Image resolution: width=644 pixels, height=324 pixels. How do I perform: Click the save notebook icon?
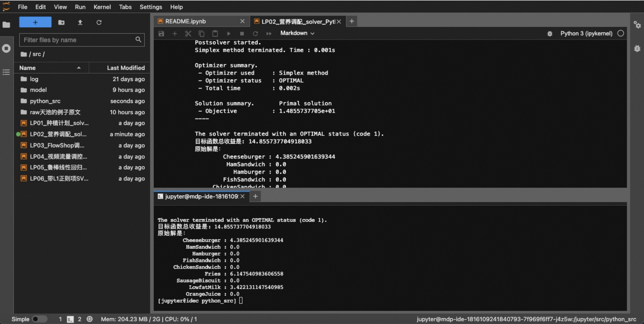[161, 33]
